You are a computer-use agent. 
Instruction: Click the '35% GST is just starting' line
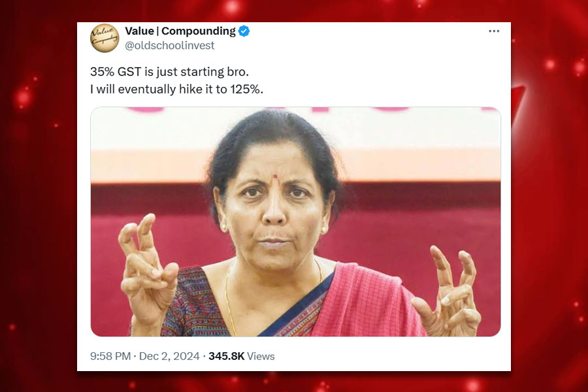[x=169, y=72]
